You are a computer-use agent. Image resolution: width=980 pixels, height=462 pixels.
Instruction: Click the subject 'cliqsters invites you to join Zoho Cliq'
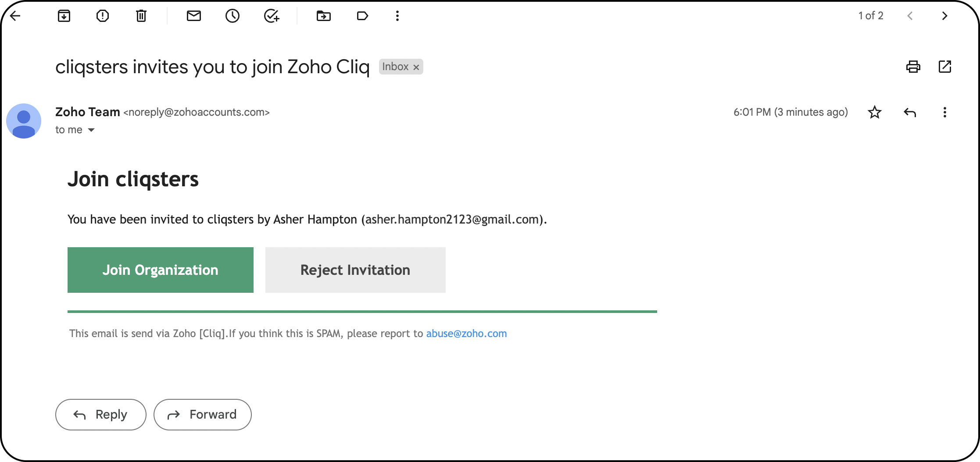[212, 67]
